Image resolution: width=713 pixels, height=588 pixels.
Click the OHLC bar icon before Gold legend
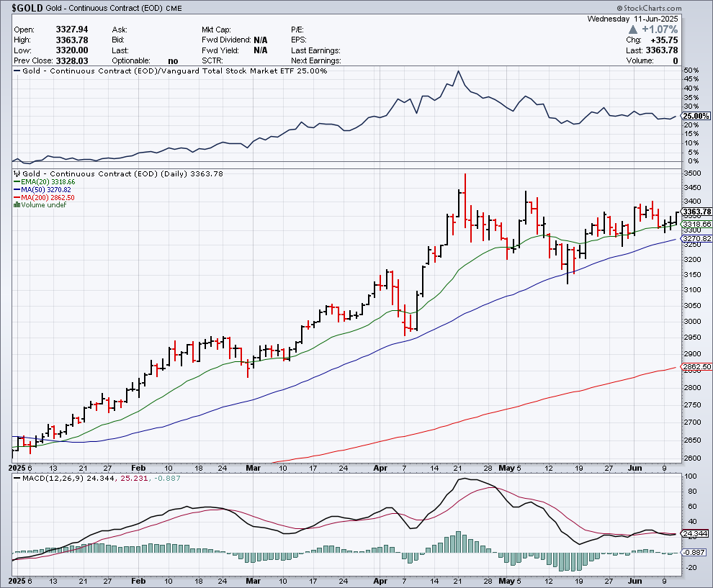tap(16, 174)
